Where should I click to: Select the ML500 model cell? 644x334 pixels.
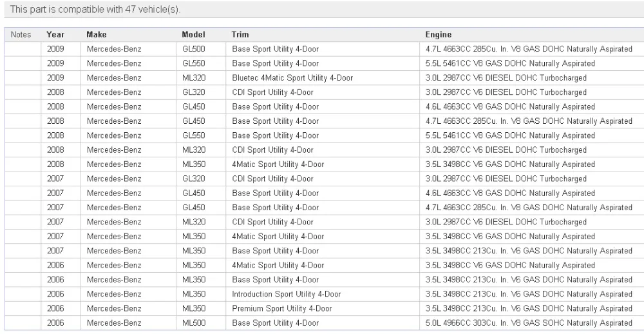click(194, 322)
